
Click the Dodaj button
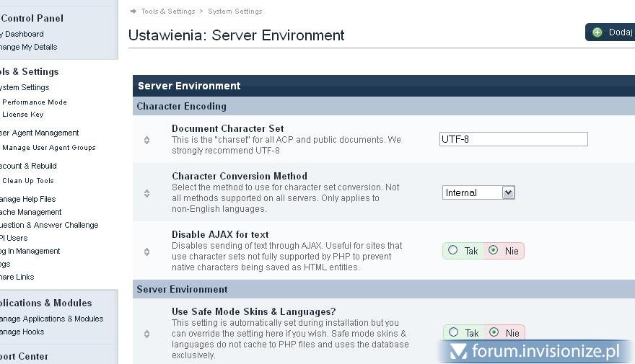tap(612, 32)
